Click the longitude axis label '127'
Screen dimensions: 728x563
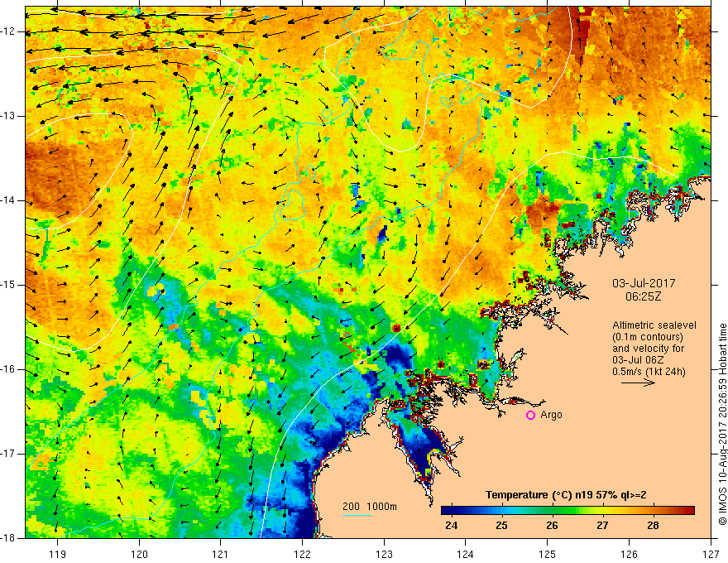711,554
